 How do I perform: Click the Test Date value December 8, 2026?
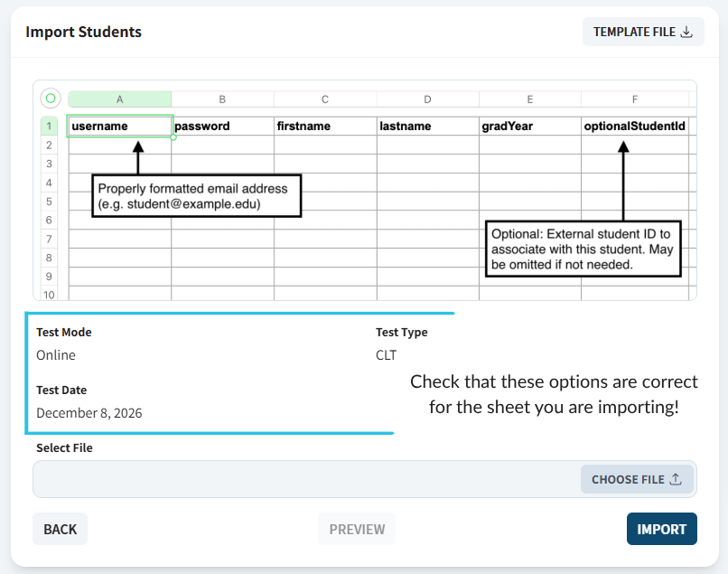(x=89, y=413)
